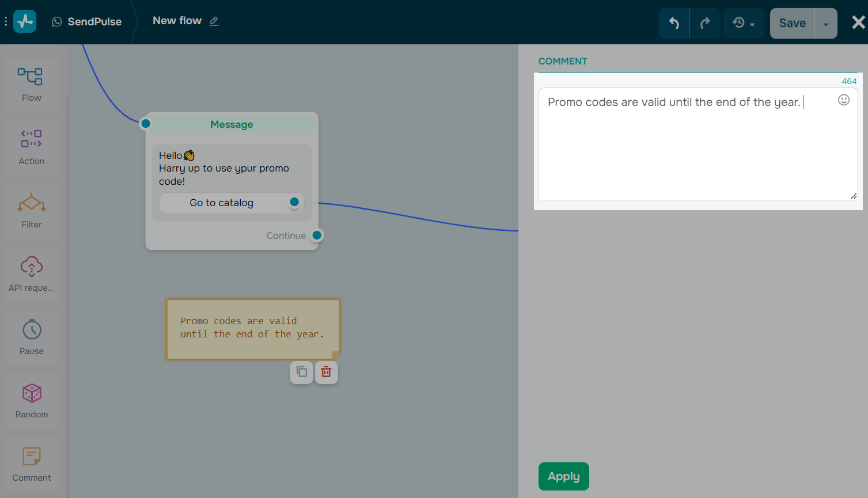This screenshot has height=498, width=868.
Task: Select the Filter element icon
Action: [x=31, y=203]
